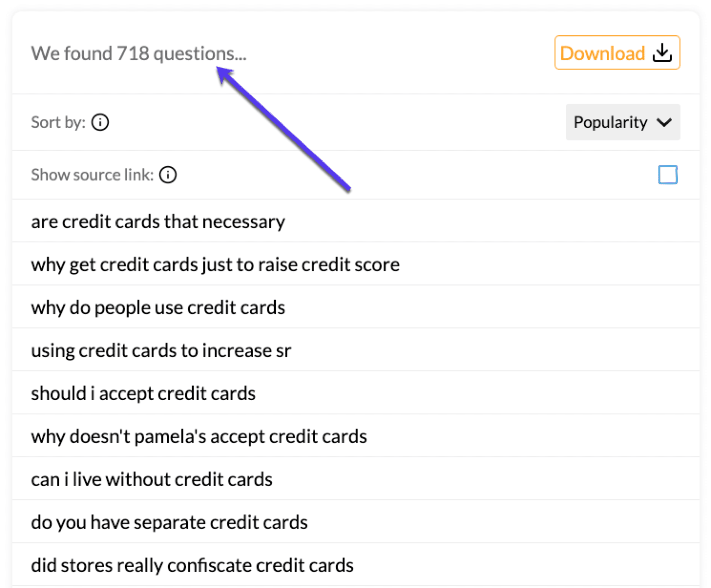The height and width of the screenshot is (588, 711).
Task: Select 'should i accept credit cards'
Action: coord(143,393)
